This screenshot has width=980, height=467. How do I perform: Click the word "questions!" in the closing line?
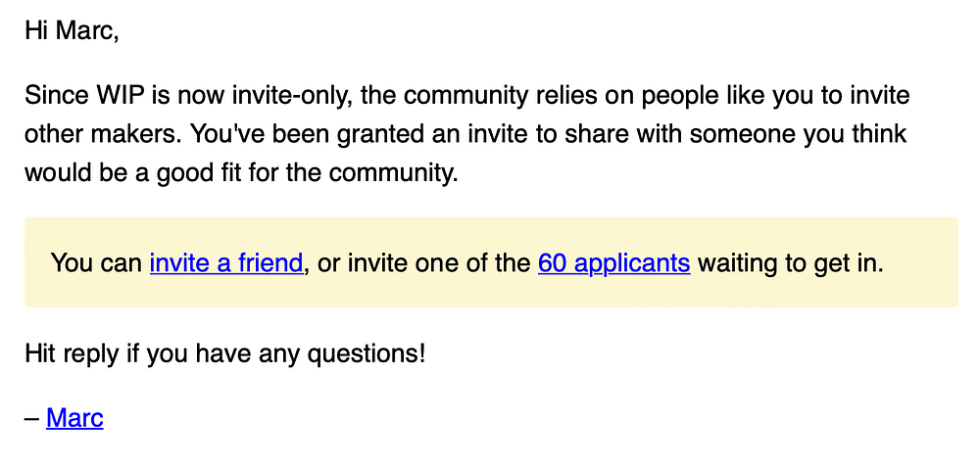pyautogui.click(x=367, y=354)
